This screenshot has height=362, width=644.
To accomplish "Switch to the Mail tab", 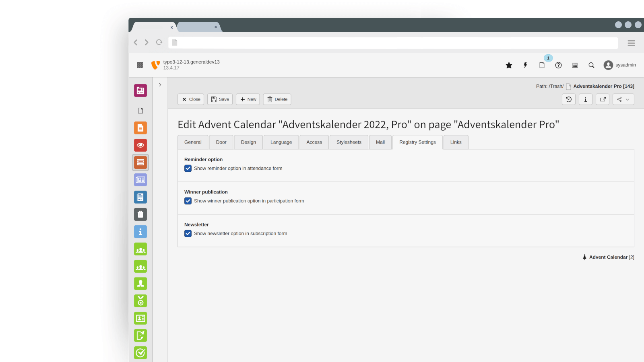I will [380, 142].
